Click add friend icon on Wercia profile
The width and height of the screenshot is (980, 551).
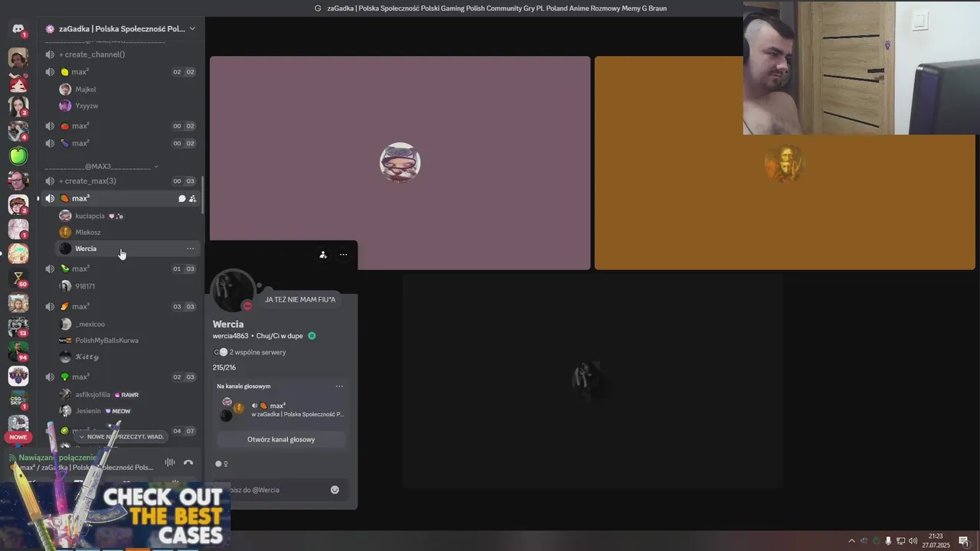pos(323,255)
